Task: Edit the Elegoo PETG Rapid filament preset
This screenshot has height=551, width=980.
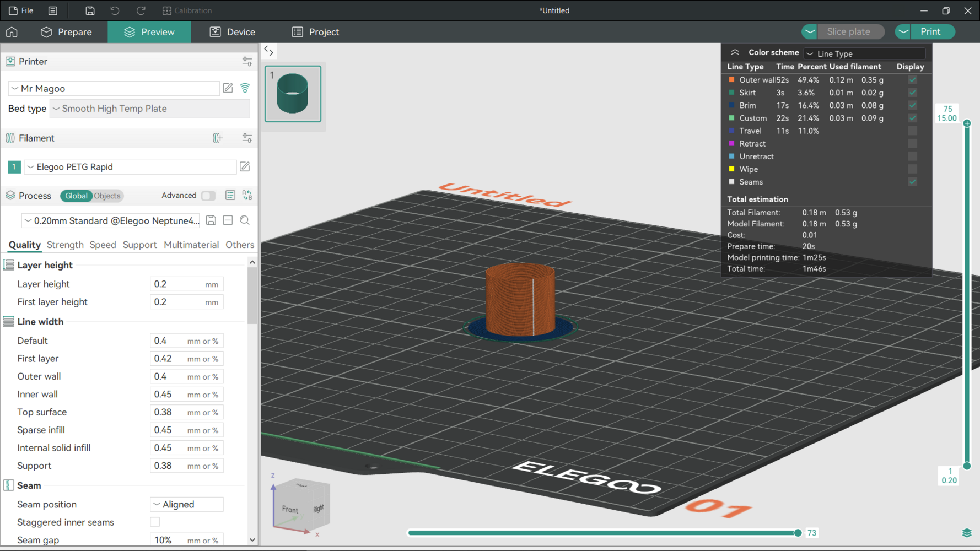Action: (245, 166)
